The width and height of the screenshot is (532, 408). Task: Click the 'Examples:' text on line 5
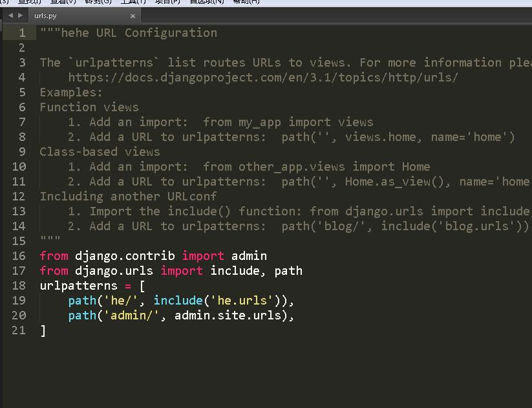[x=71, y=92]
